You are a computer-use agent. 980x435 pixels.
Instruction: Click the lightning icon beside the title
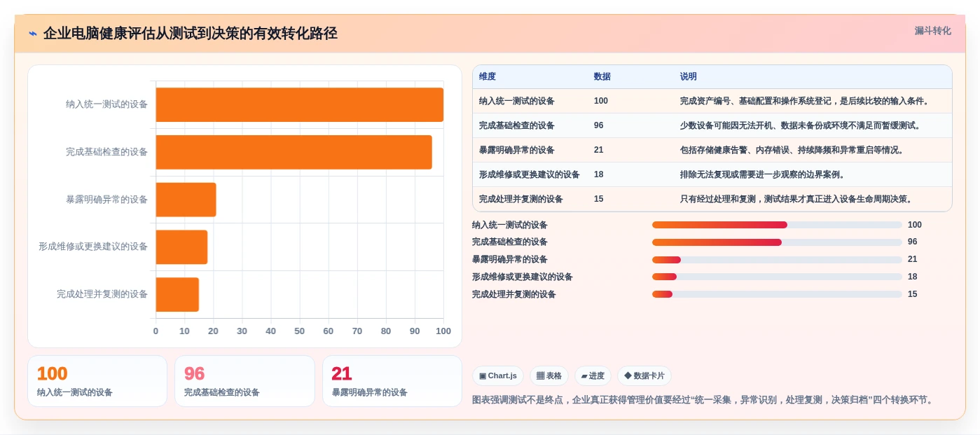coord(33,33)
